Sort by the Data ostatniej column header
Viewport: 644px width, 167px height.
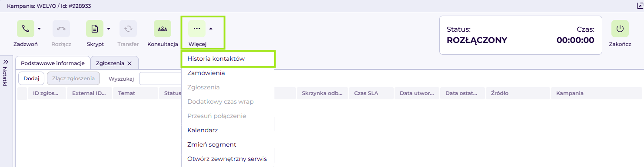pos(463,93)
